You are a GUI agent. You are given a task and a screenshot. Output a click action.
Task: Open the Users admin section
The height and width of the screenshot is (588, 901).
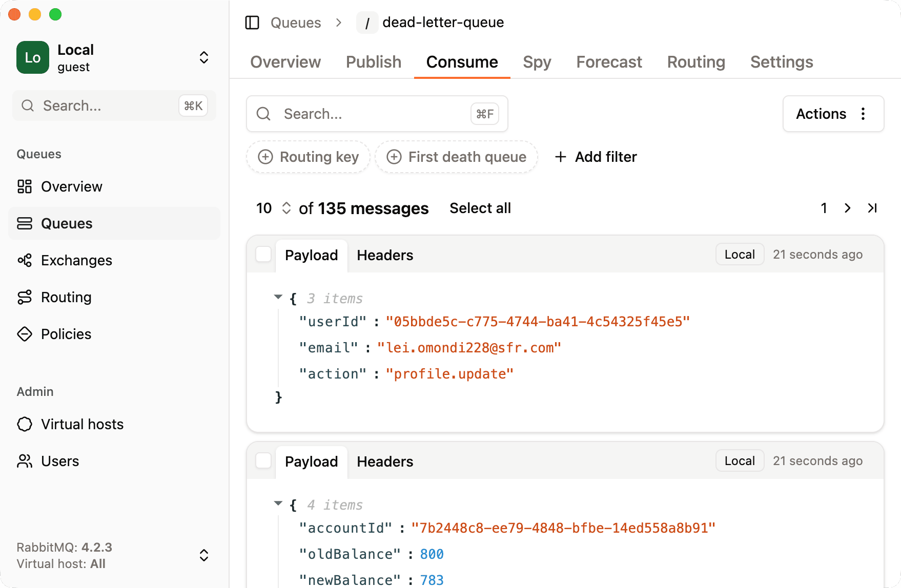[x=60, y=461]
